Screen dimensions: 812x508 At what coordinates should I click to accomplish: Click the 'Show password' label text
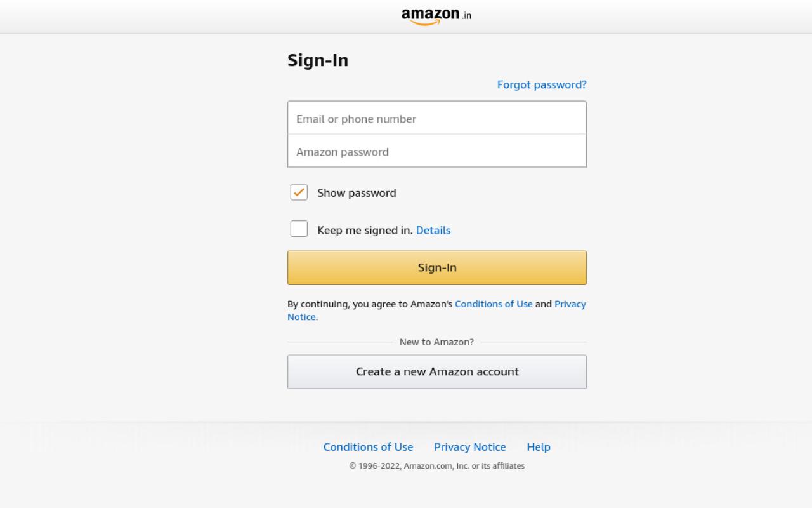click(357, 193)
